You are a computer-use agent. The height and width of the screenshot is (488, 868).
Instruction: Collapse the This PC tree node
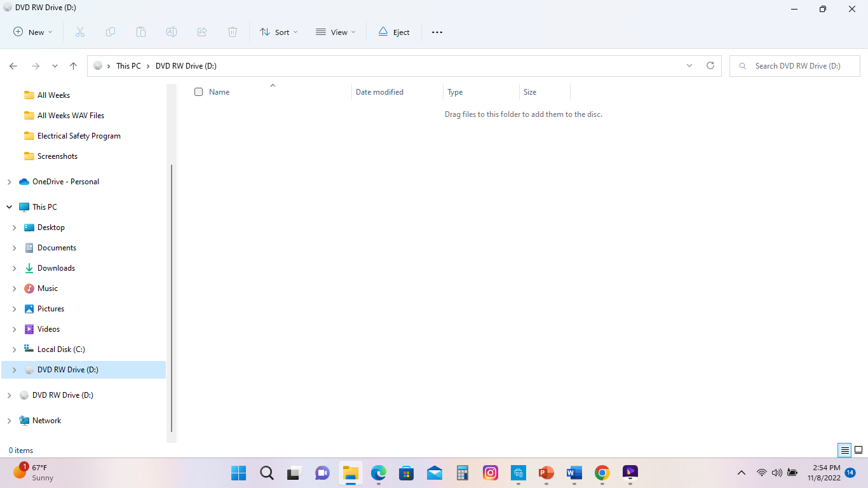[x=9, y=207]
